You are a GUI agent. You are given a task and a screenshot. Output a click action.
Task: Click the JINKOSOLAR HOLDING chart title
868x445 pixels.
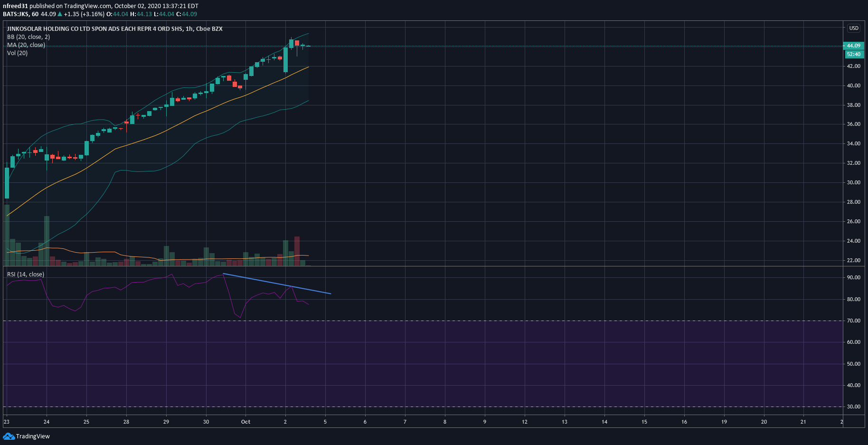pos(114,29)
